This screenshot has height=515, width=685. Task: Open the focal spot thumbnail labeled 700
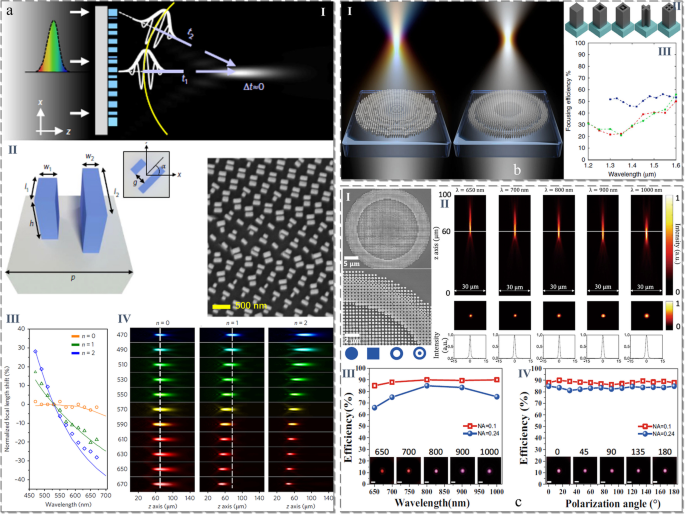408,470
